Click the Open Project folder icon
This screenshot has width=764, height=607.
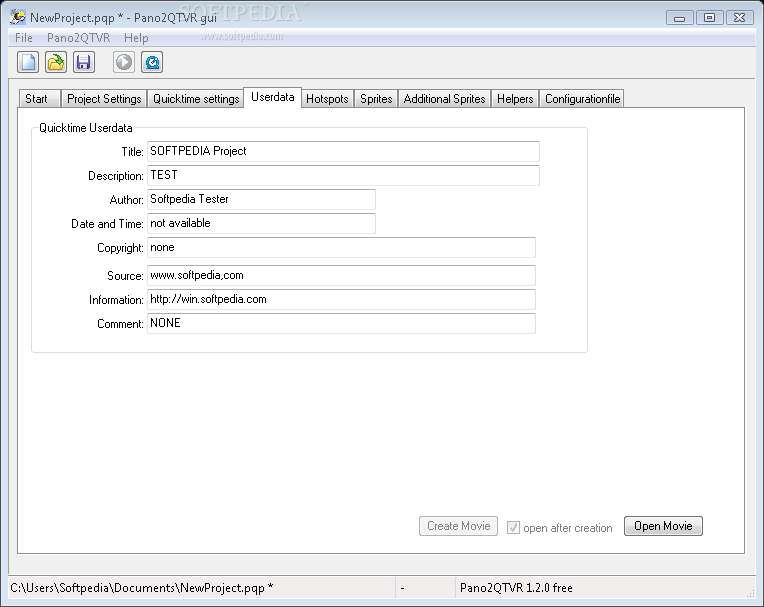[56, 62]
